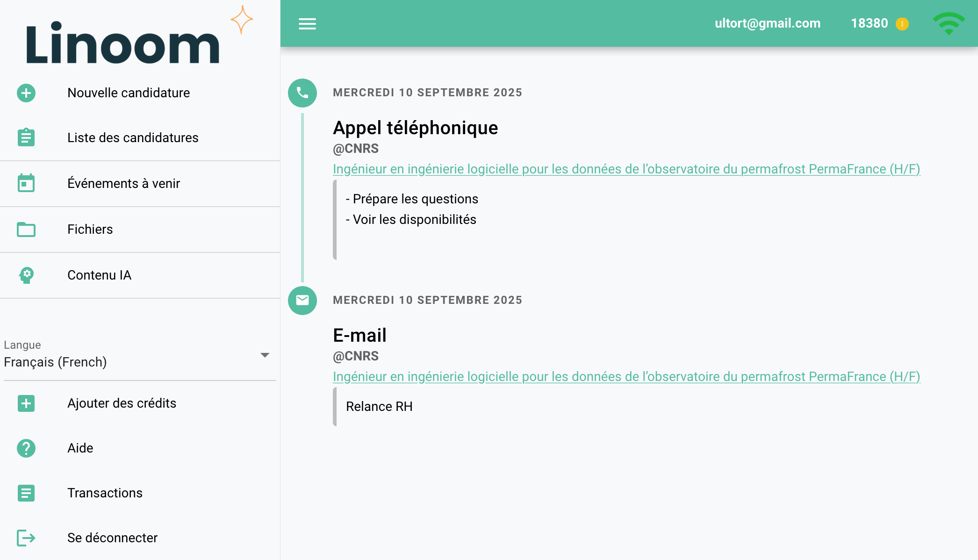
Task: Click the question mark icon beside Aide
Action: pyautogui.click(x=26, y=448)
